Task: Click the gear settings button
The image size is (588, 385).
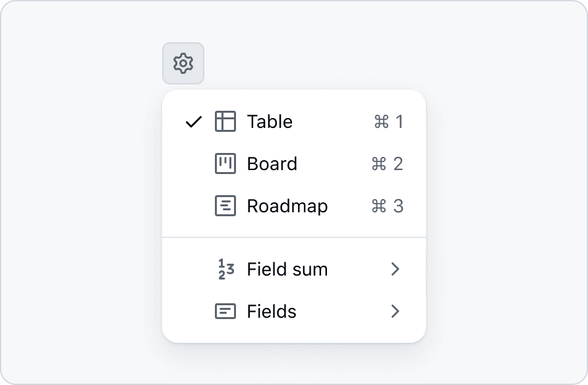Action: click(183, 63)
